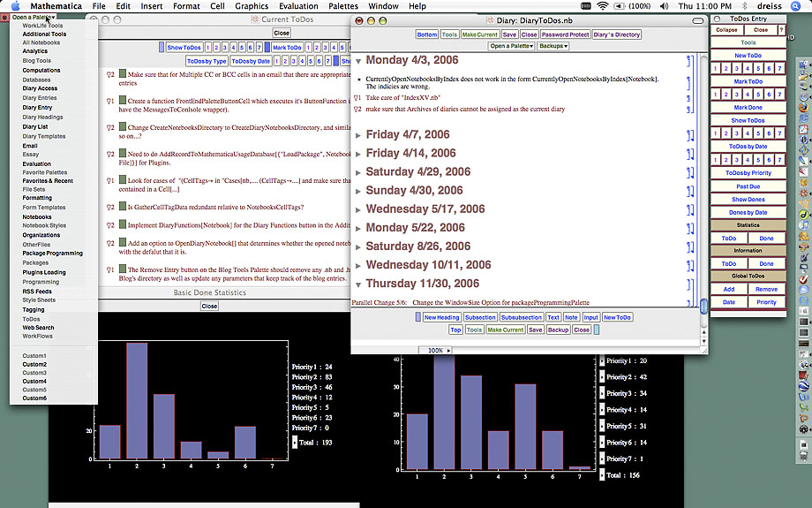Click the question mark help button in ToDos Entry

click(781, 29)
